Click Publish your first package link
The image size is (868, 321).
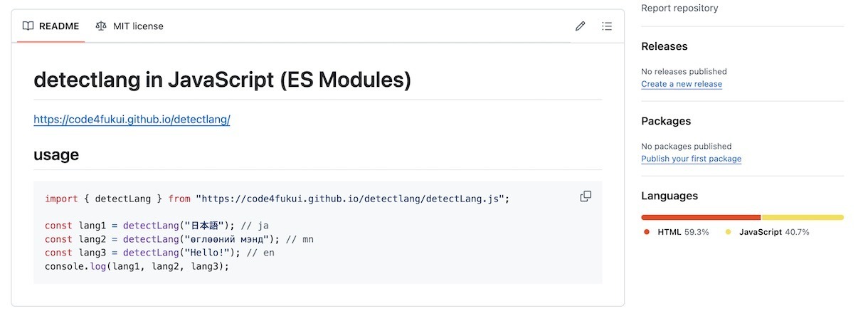coord(691,159)
